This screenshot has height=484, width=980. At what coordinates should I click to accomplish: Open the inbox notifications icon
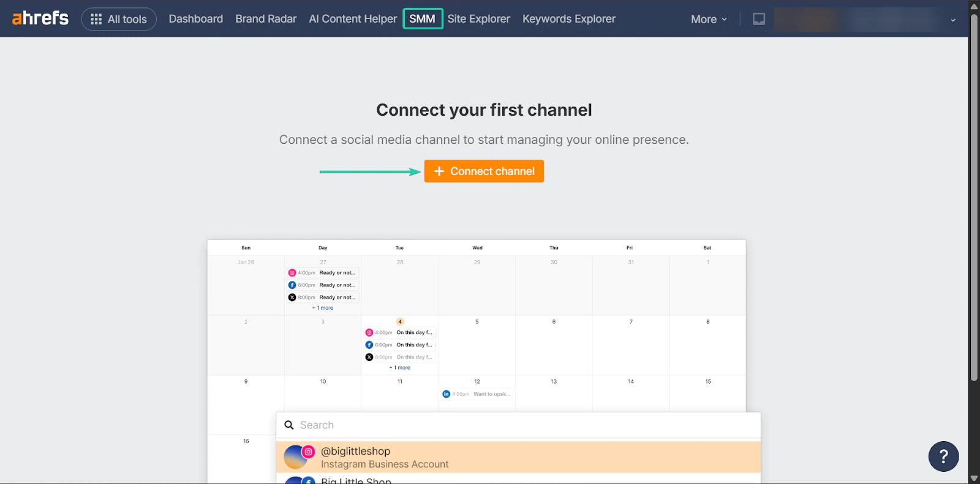click(x=759, y=19)
